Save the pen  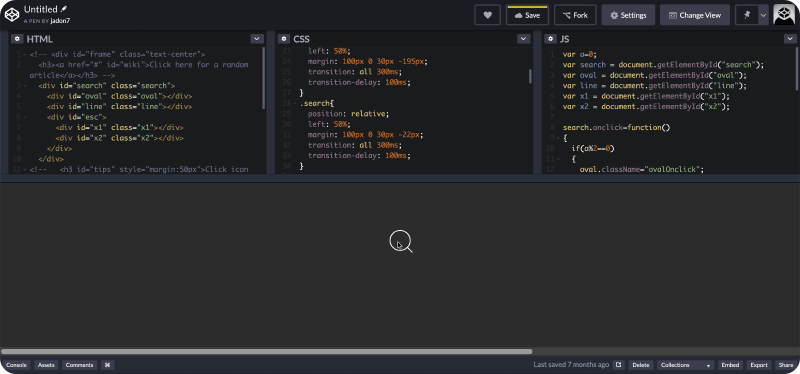pos(527,15)
